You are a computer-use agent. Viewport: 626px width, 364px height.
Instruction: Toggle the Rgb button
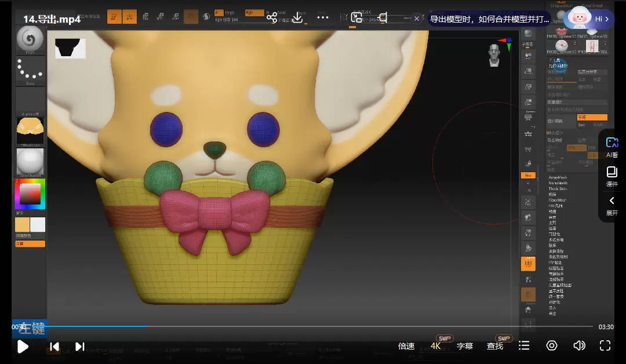(x=254, y=13)
